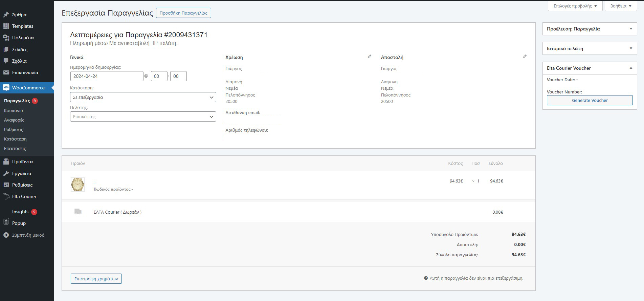Click the Επικοινωνία envelope icon
Viewport: 644px width, 301px height.
pyautogui.click(x=6, y=72)
